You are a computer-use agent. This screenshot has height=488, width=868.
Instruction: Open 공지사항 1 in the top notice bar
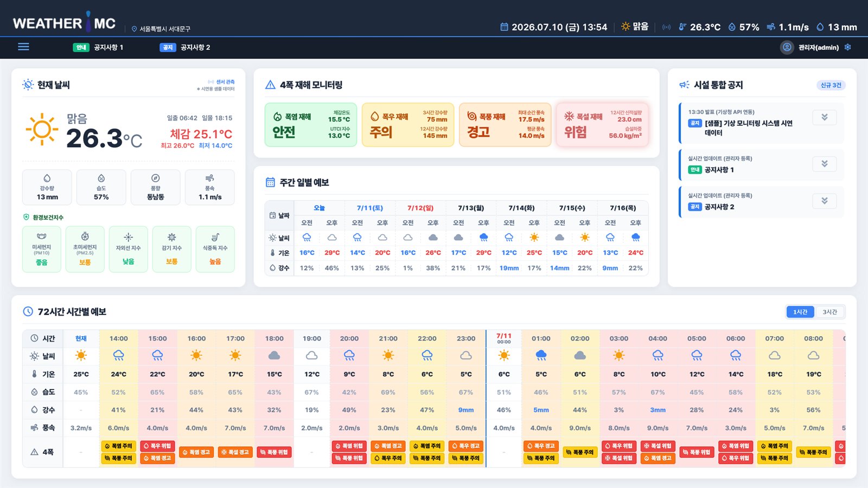tap(98, 47)
